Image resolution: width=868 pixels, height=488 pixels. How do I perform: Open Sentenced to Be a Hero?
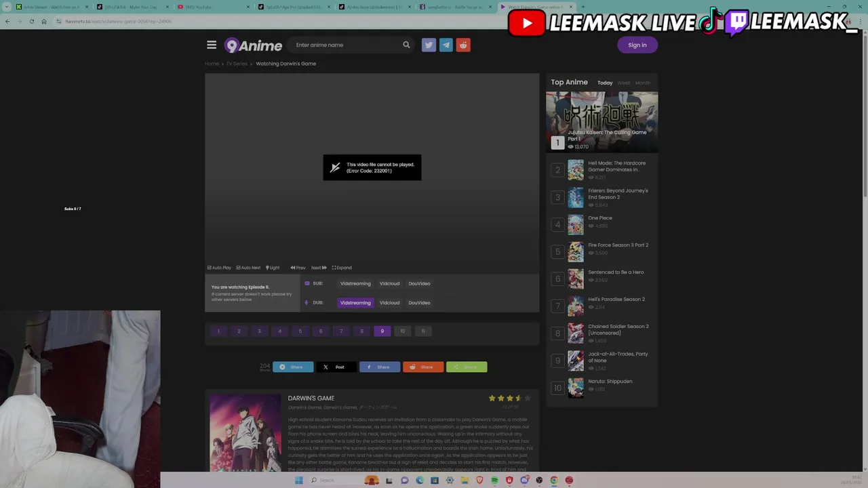tap(616, 272)
